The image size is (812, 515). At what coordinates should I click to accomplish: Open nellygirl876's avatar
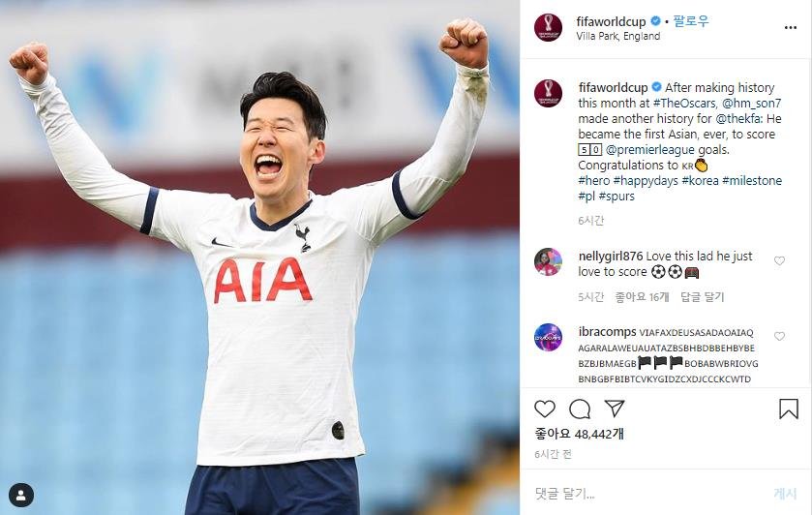pyautogui.click(x=548, y=261)
